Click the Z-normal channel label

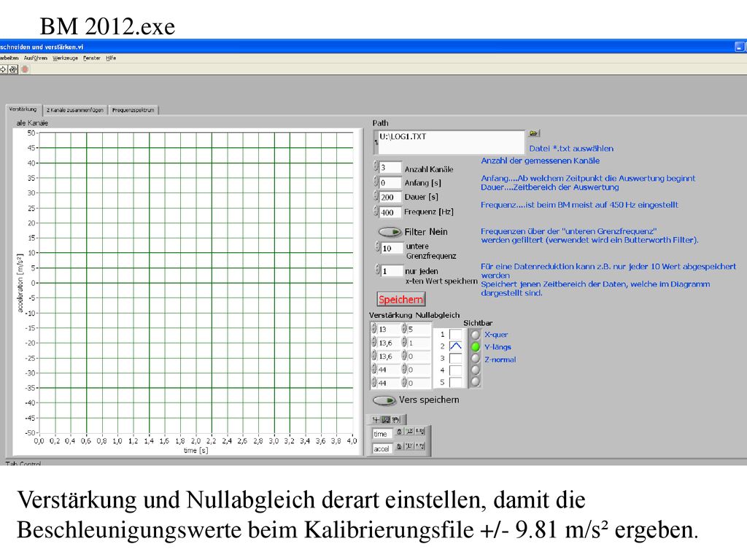click(x=500, y=359)
